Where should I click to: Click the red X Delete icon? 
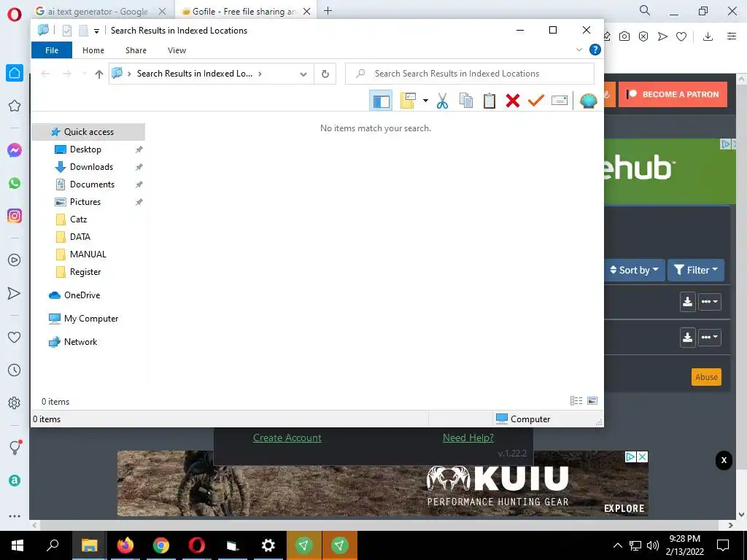(x=513, y=101)
